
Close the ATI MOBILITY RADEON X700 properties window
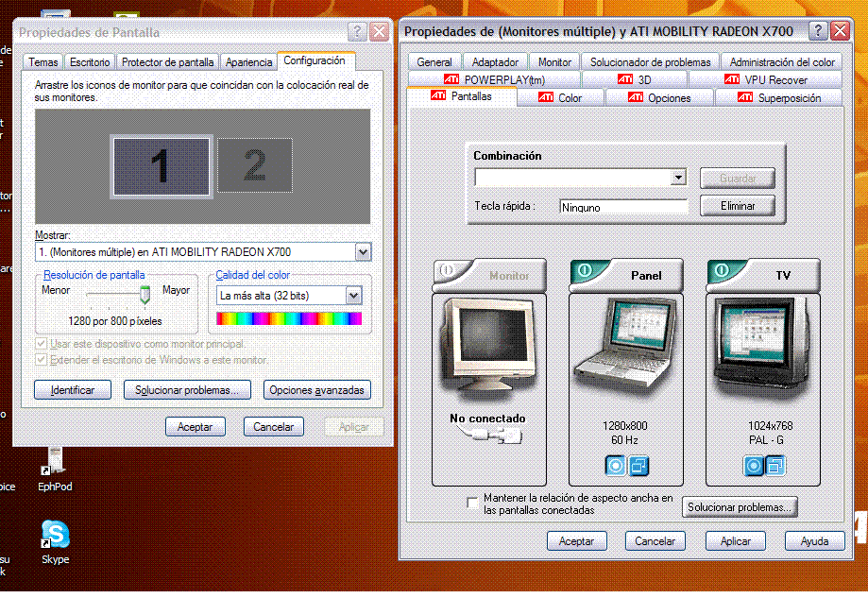pos(841,30)
